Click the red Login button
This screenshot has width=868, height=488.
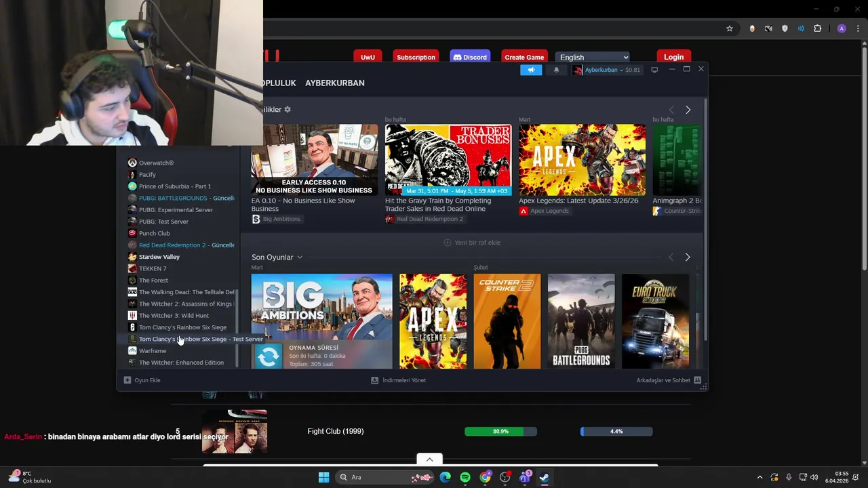pyautogui.click(x=673, y=57)
